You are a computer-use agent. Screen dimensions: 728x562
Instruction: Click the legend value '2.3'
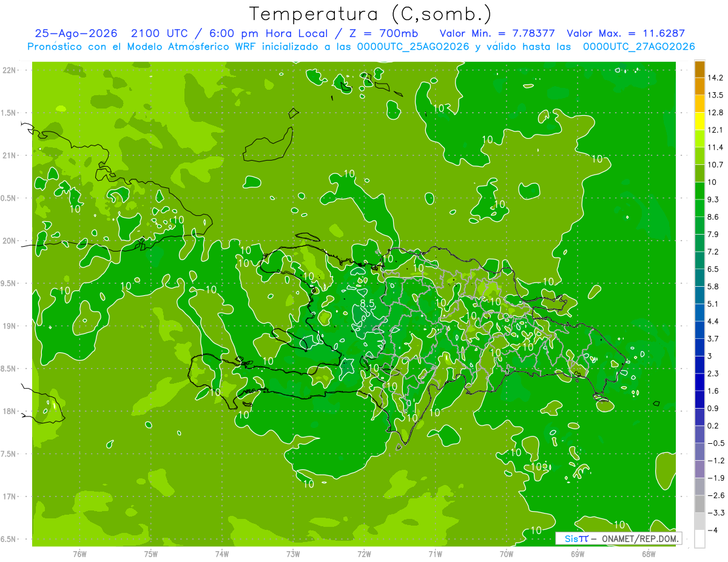(x=713, y=373)
